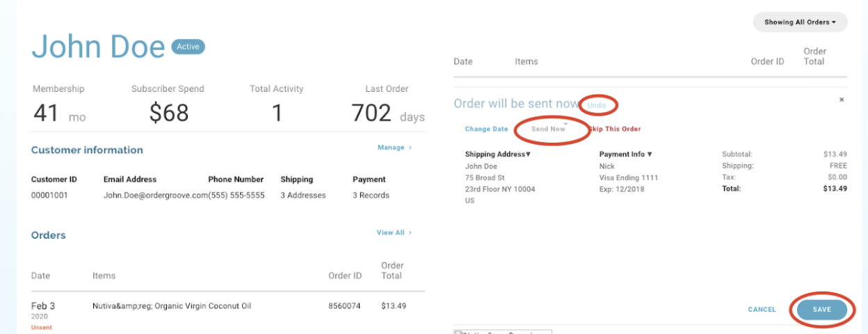Select the Change Date option
The height and width of the screenshot is (334, 868).
(486, 129)
